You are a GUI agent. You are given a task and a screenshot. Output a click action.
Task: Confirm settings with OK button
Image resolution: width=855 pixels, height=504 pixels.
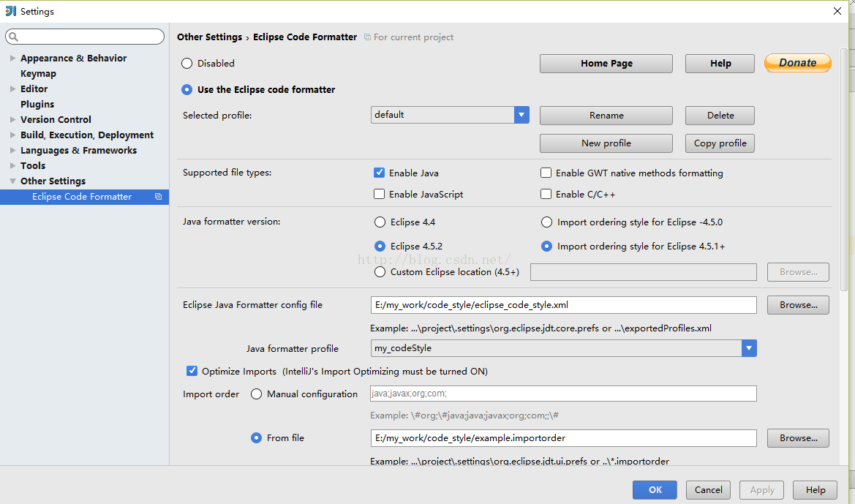655,490
